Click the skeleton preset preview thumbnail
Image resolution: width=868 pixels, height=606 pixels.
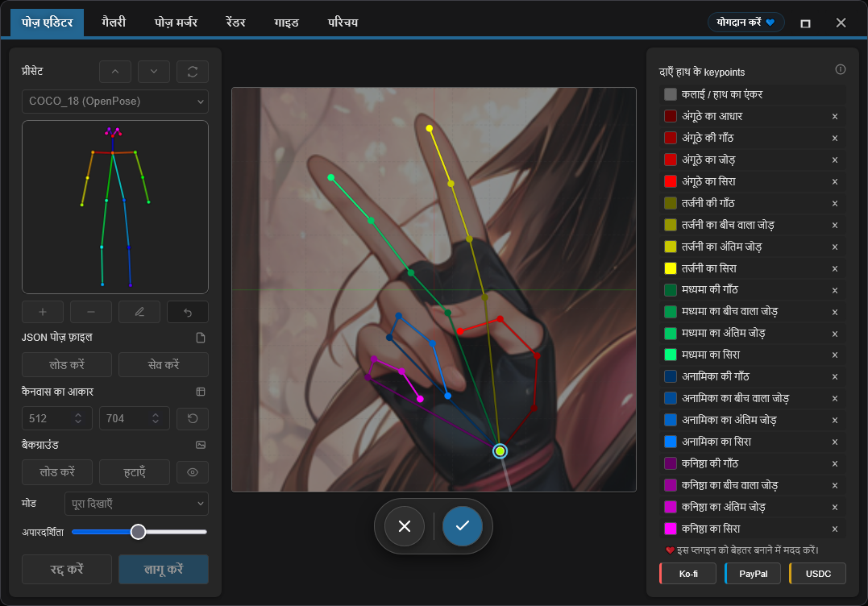115,207
